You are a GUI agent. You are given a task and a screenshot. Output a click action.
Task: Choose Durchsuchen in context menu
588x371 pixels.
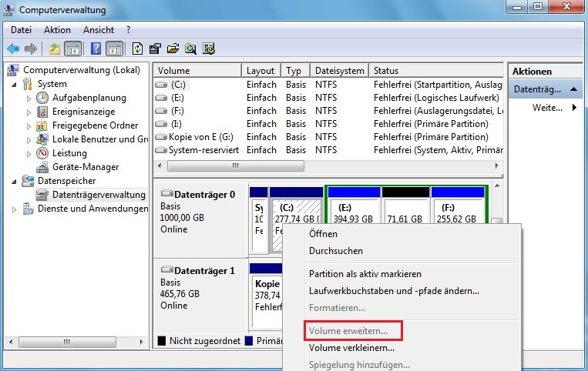click(x=336, y=251)
